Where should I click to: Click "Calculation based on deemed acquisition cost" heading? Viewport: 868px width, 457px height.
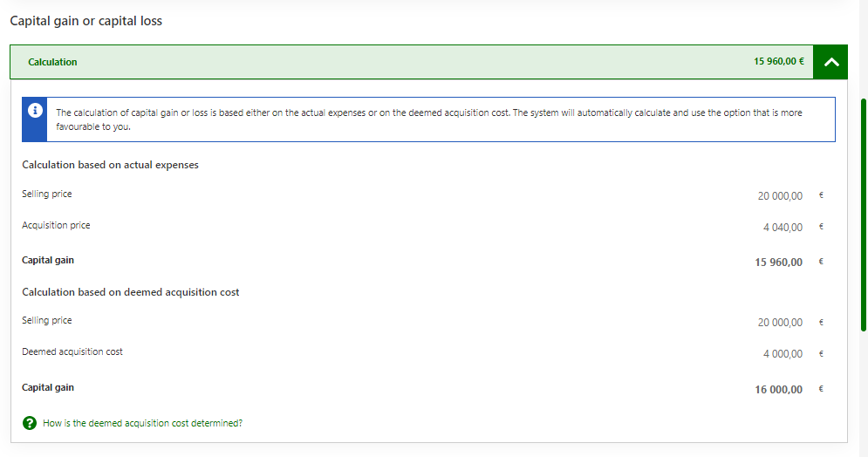tap(131, 292)
